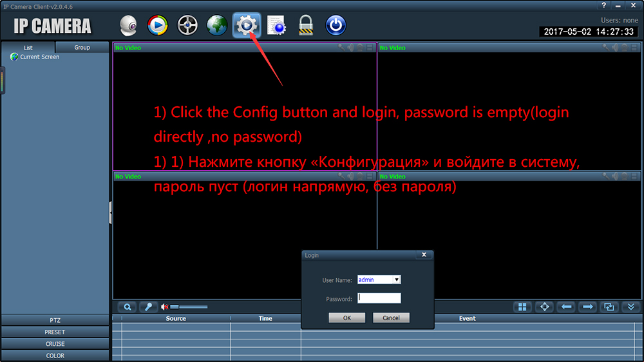
Task: Click the padlock lock icon
Action: (306, 26)
